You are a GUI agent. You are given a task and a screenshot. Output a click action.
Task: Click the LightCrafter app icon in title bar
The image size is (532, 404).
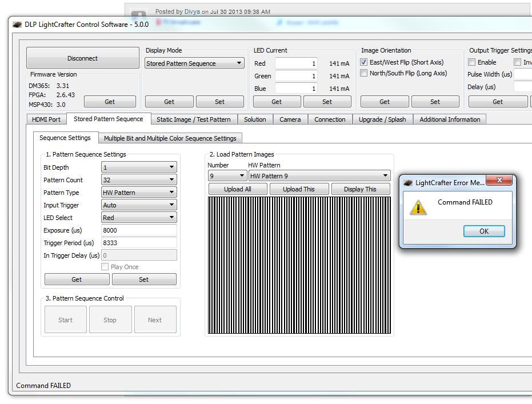(x=17, y=25)
